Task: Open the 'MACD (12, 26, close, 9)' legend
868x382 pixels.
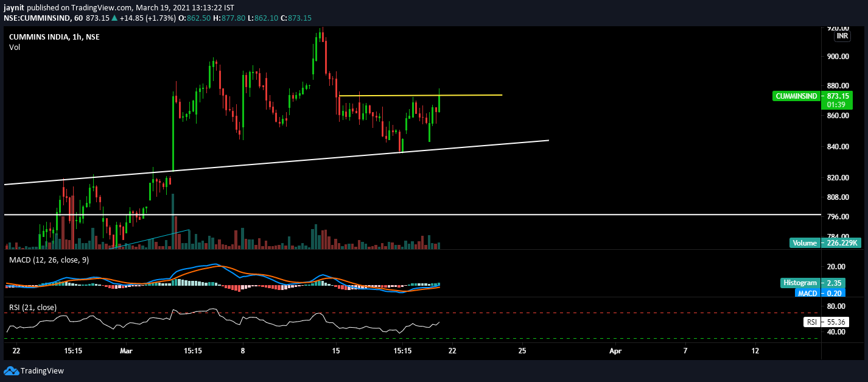Action: pyautogui.click(x=49, y=261)
